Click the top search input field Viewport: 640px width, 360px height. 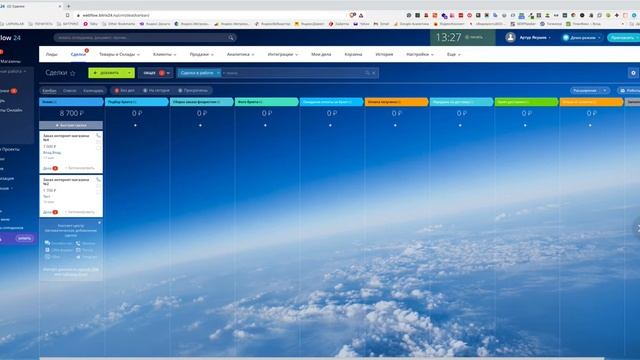145,38
